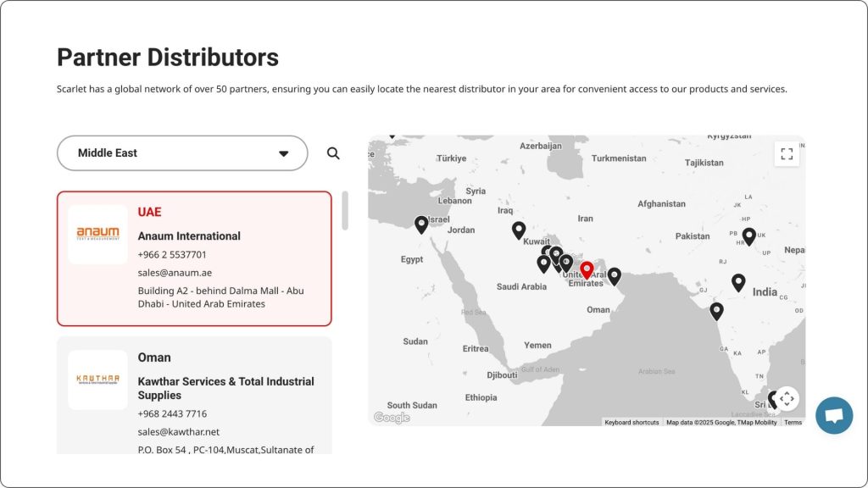The image size is (868, 488).
Task: Click the northern India map pin
Action: 748,236
